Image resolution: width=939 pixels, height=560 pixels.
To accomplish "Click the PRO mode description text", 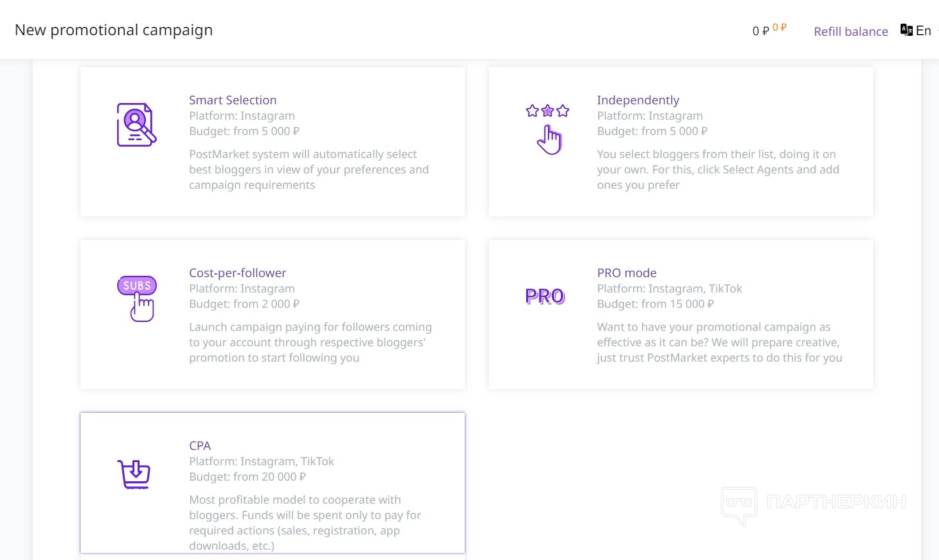I will pyautogui.click(x=719, y=342).
